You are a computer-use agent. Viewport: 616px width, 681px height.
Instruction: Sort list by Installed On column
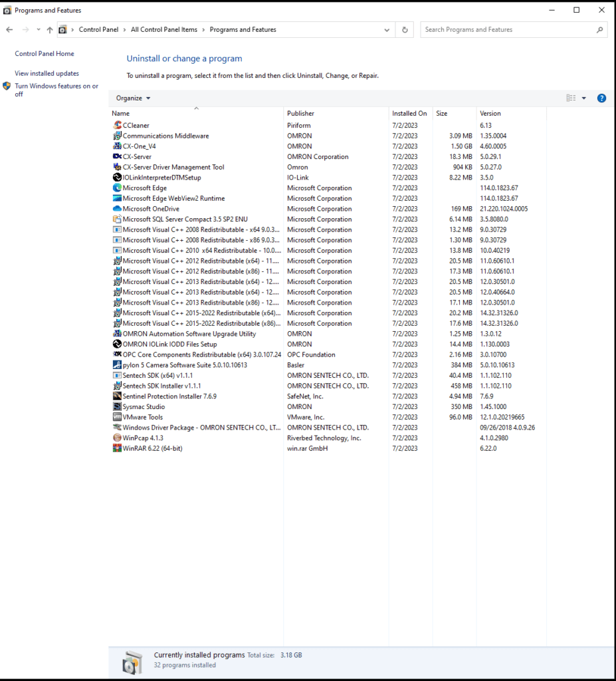click(x=409, y=113)
